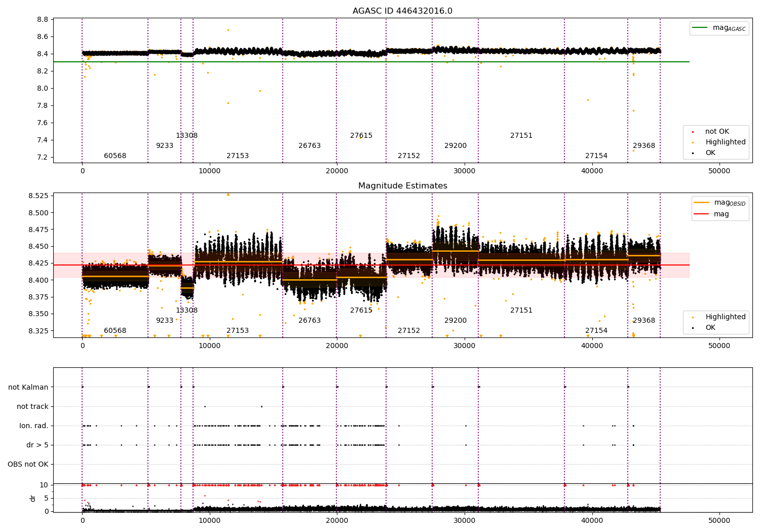
Task: Select the green mag AGASC legend entry
Action: (x=719, y=28)
